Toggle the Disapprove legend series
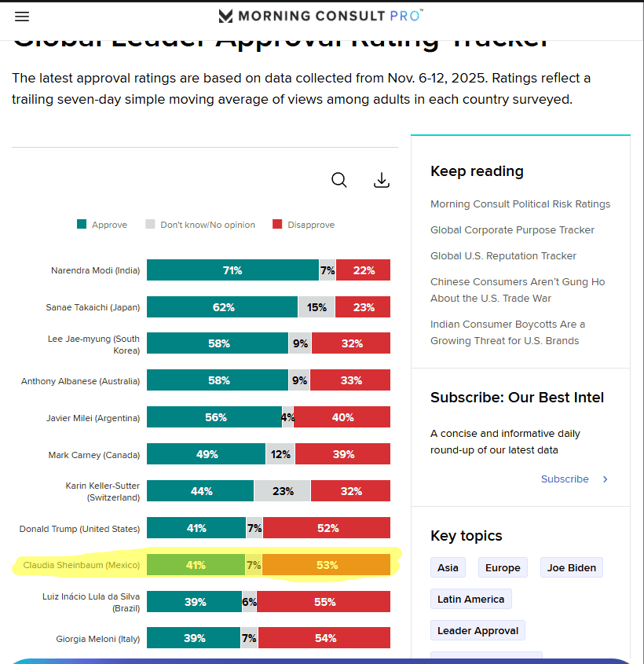The height and width of the screenshot is (664, 644). [303, 225]
